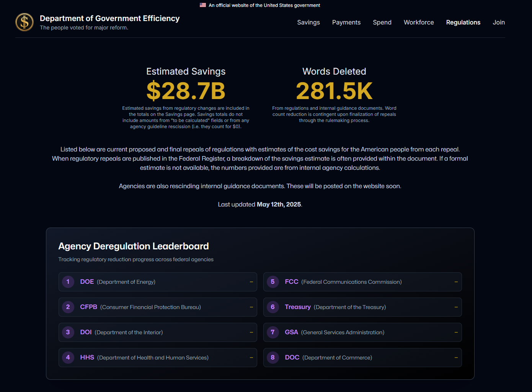Expand the FCC row dash indicator
The height and width of the screenshot is (392, 532).
pyautogui.click(x=456, y=282)
